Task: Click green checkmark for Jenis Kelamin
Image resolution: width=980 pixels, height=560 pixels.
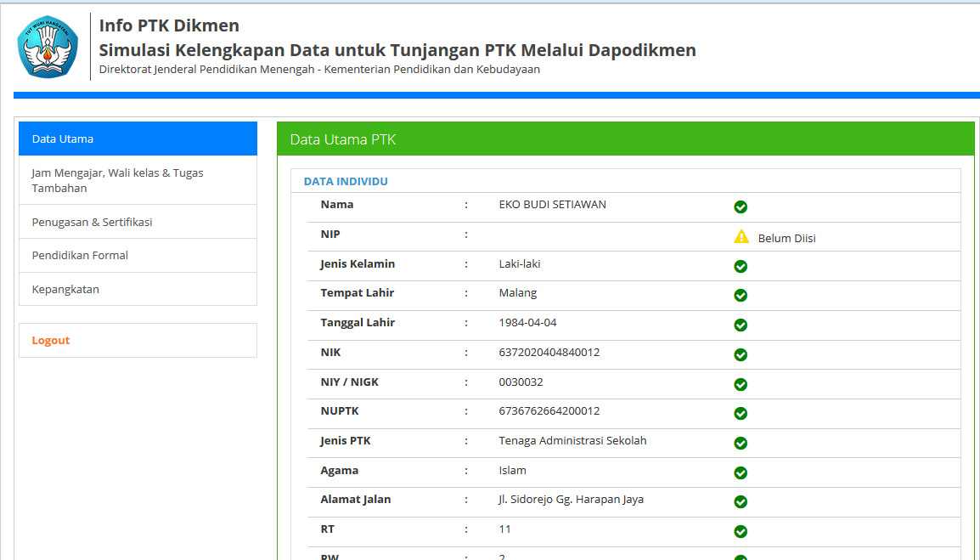Action: point(741,267)
